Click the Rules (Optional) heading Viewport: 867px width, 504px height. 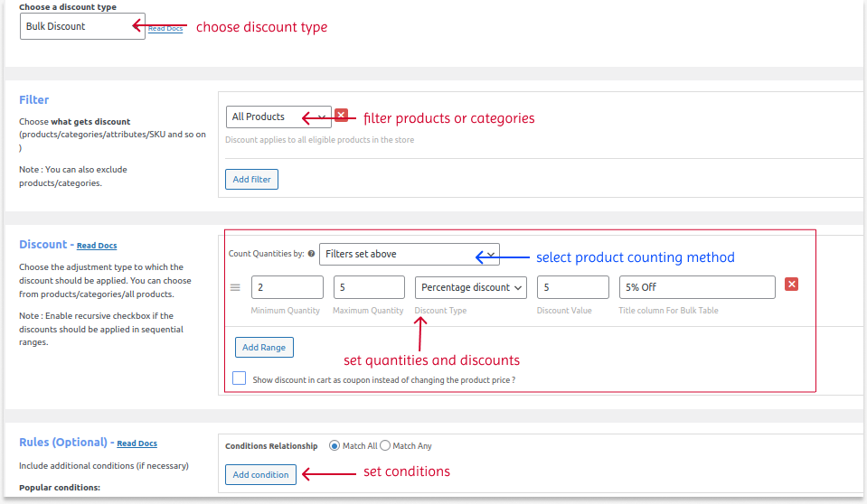tap(63, 442)
